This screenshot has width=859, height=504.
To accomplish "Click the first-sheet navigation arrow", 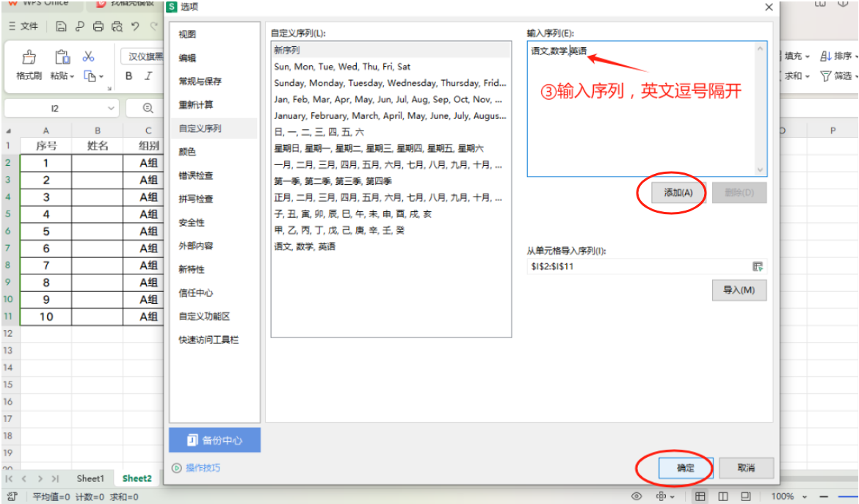I will pos(9,478).
